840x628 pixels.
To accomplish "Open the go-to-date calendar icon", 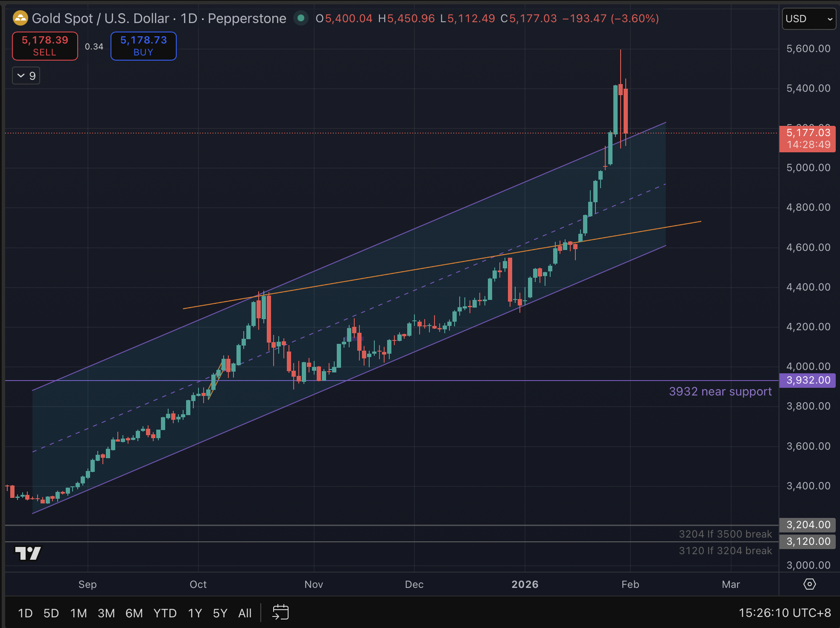I will coord(280,612).
